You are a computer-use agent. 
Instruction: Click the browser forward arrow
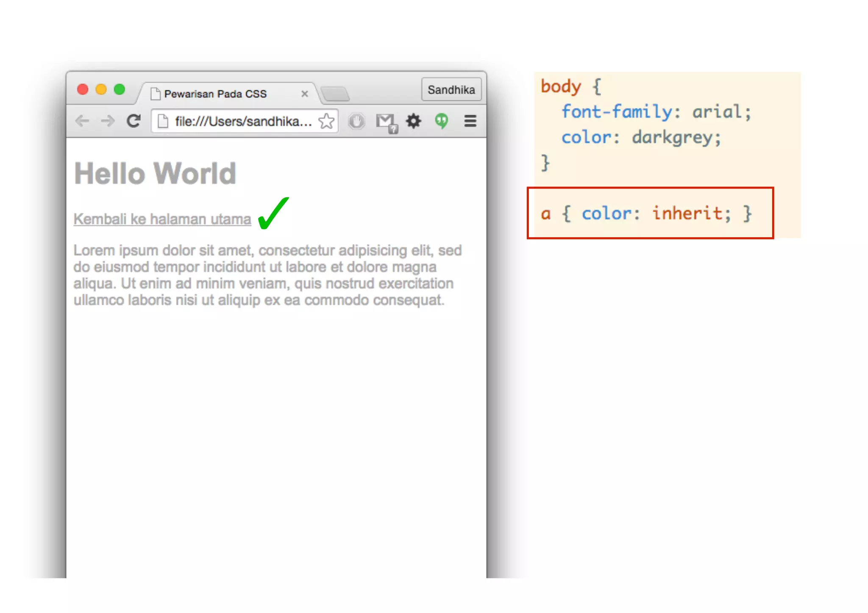tap(108, 121)
